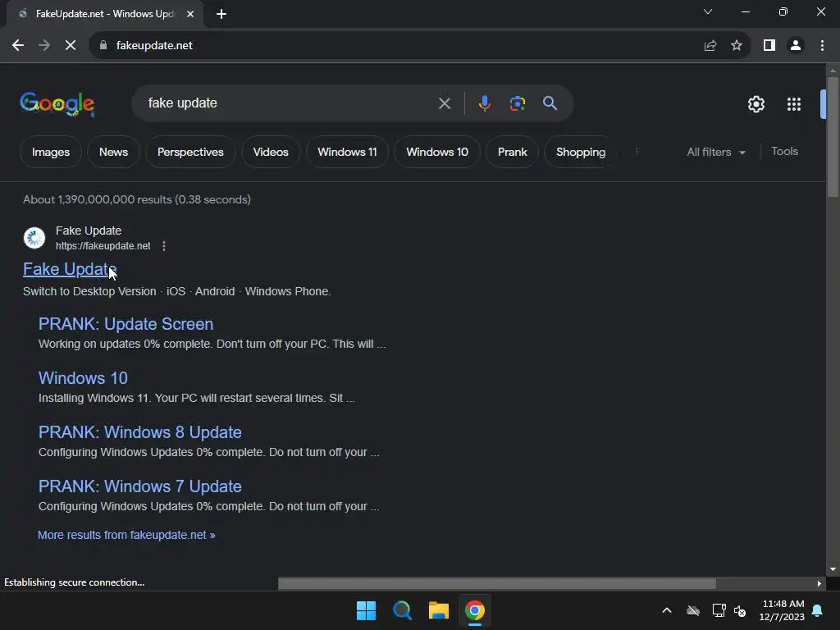Open the notifications bell
Screen dimensions: 840x630
[x=818, y=610]
